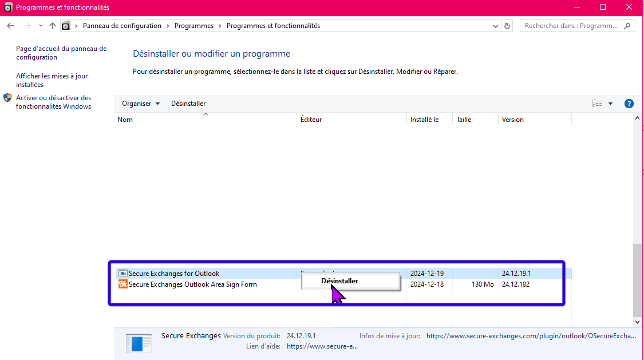
Task: Open recent locations dropdown chevron
Action: click(x=41, y=26)
